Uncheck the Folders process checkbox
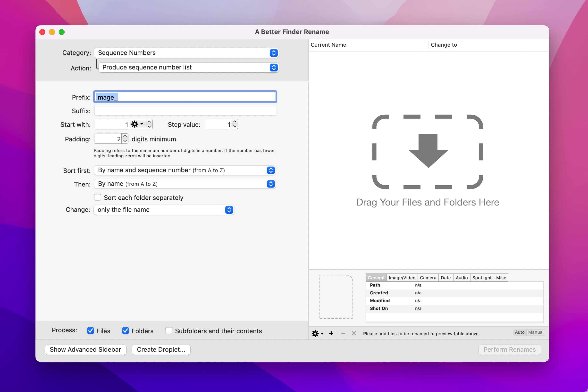Viewport: 588px width, 392px height. coord(126,331)
